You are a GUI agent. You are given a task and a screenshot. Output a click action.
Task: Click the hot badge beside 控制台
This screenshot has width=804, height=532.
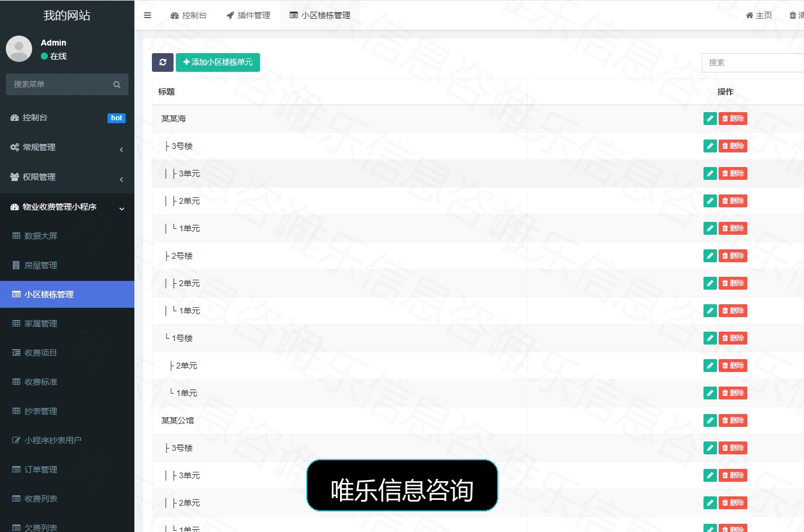pyautogui.click(x=117, y=118)
